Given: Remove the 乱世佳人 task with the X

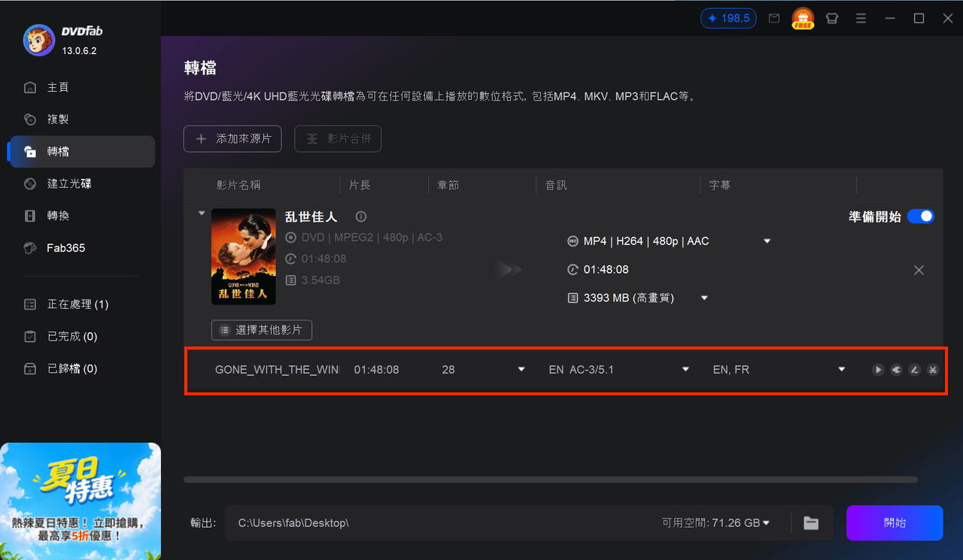Looking at the screenshot, I should pos(919,270).
